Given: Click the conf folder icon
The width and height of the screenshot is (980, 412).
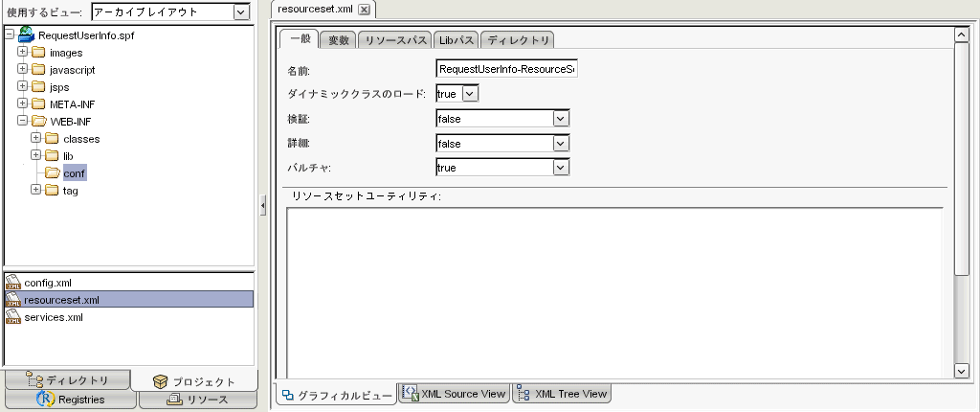Looking at the screenshot, I should pyautogui.click(x=53, y=172).
